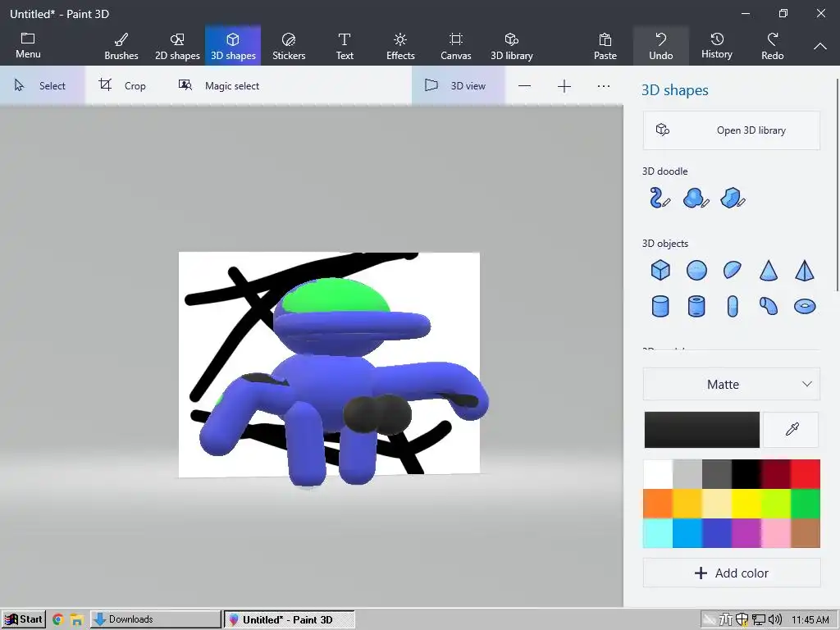Choose the white color swatch
Image resolution: width=840 pixels, height=630 pixels.
pyautogui.click(x=658, y=474)
